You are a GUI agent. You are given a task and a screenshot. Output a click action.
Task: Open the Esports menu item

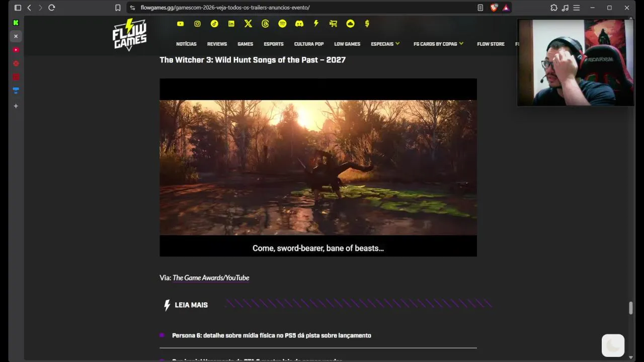click(x=274, y=44)
